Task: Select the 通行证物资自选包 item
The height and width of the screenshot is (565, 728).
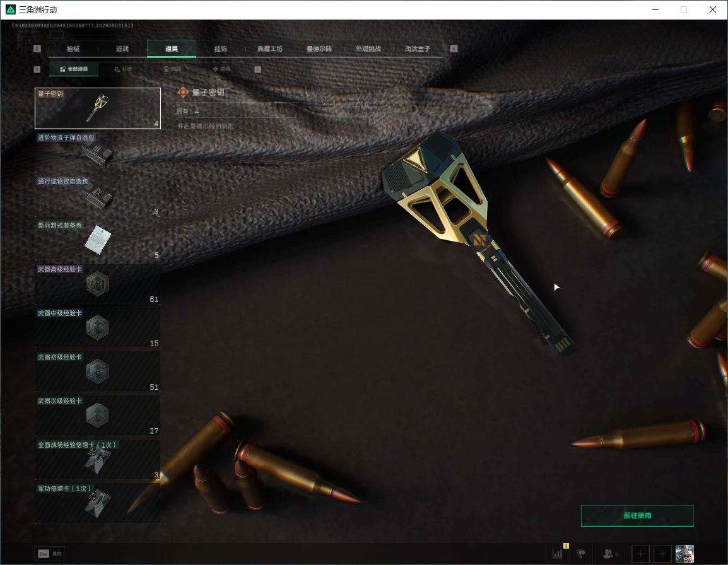Action: point(98,196)
